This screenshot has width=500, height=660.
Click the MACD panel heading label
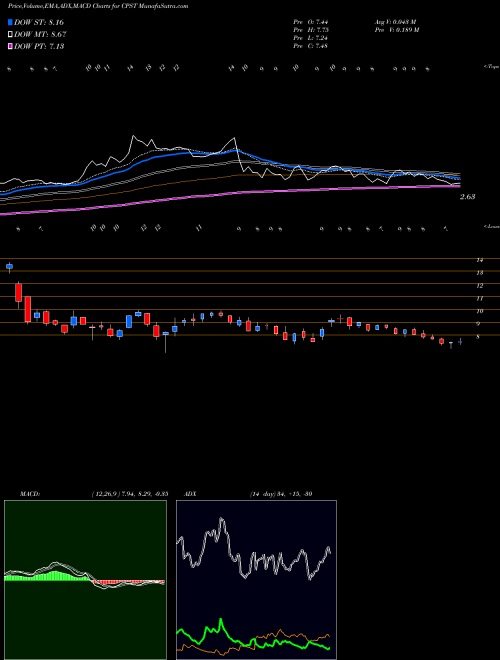(30, 494)
